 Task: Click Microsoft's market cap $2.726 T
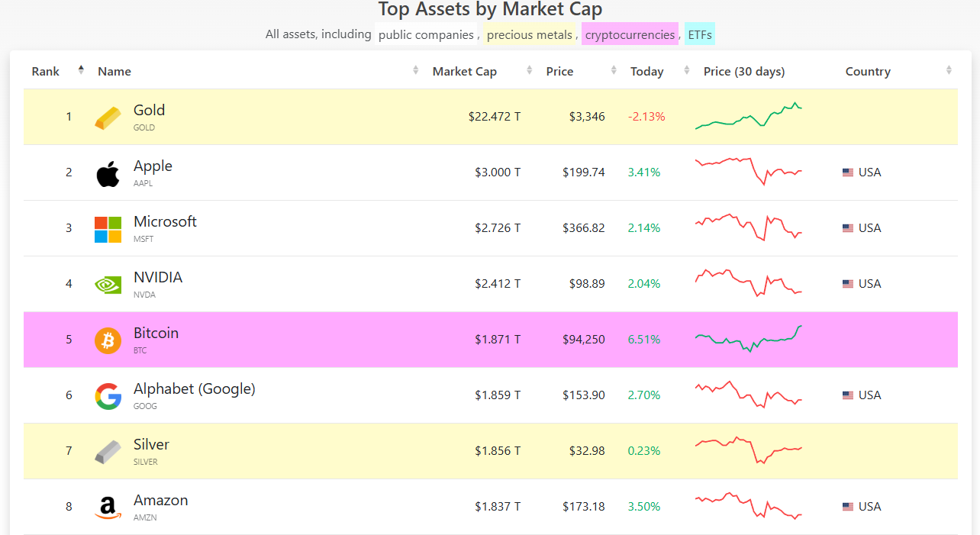tap(498, 228)
